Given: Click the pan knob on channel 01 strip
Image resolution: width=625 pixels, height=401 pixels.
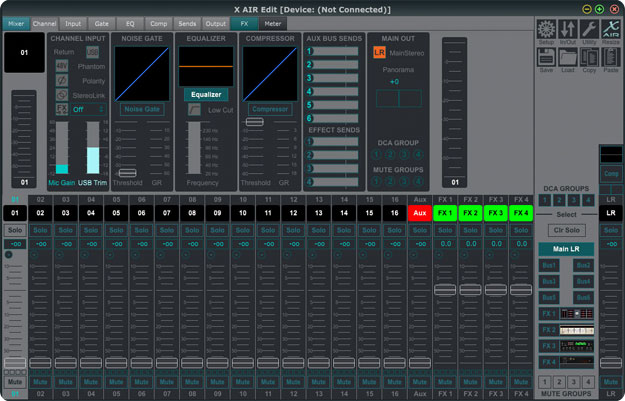Looking at the screenshot, I should point(8,254).
